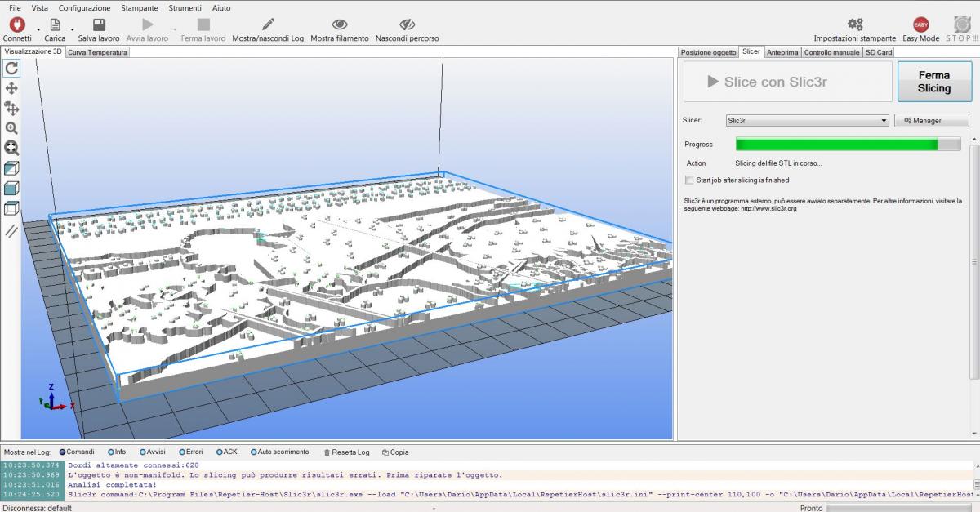Open the Stampante menu
The image size is (980, 512).
[x=141, y=7]
